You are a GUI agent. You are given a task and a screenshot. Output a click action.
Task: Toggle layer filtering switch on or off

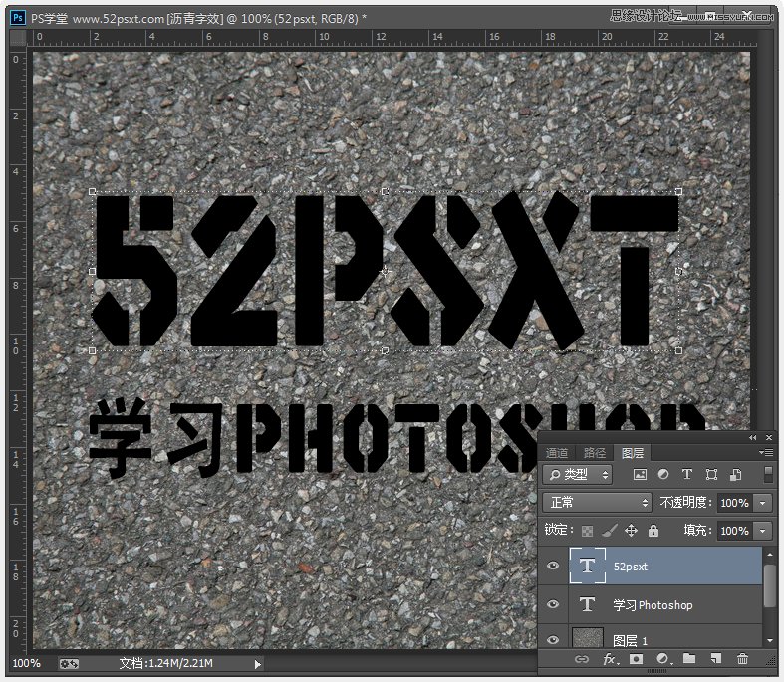[768, 474]
